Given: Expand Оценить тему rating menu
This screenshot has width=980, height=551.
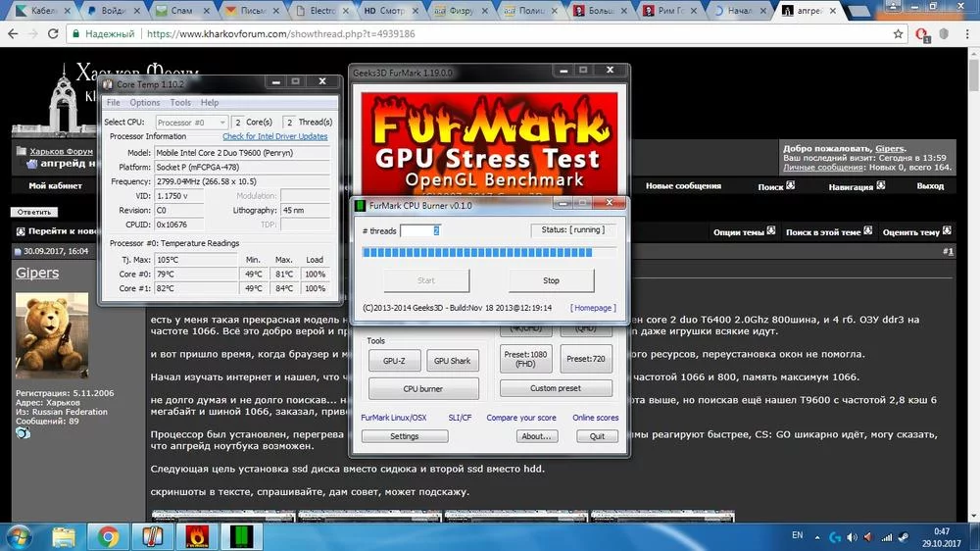Looking at the screenshot, I should [917, 232].
